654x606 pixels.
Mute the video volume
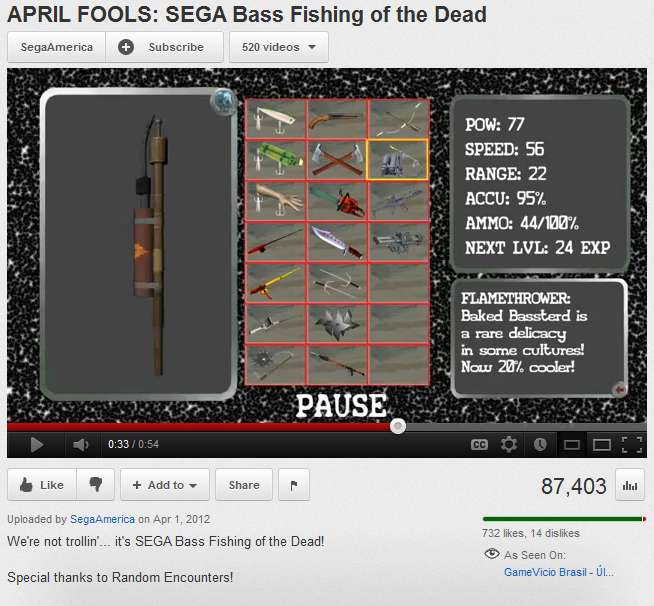tap(81, 445)
